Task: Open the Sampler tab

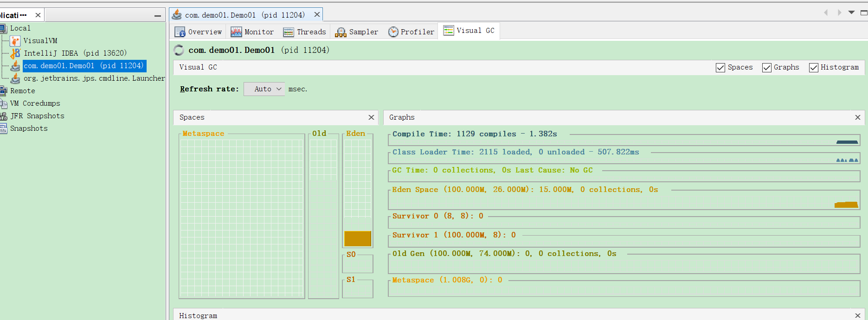Action: coord(357,32)
